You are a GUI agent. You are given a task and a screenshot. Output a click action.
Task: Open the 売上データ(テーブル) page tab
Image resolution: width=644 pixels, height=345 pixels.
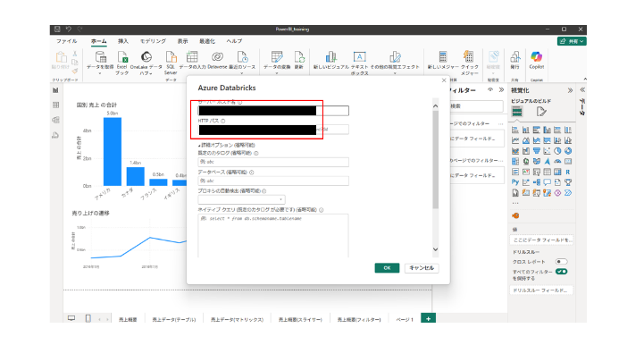click(x=174, y=319)
